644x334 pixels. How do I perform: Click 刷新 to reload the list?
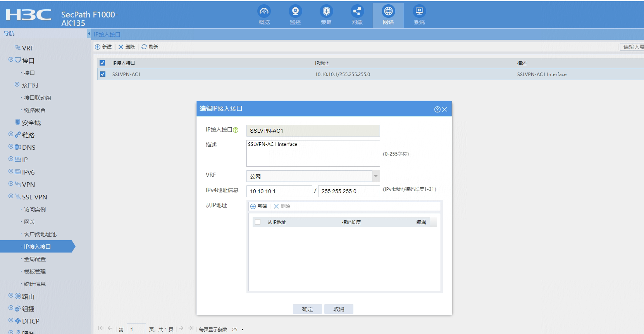pos(150,47)
